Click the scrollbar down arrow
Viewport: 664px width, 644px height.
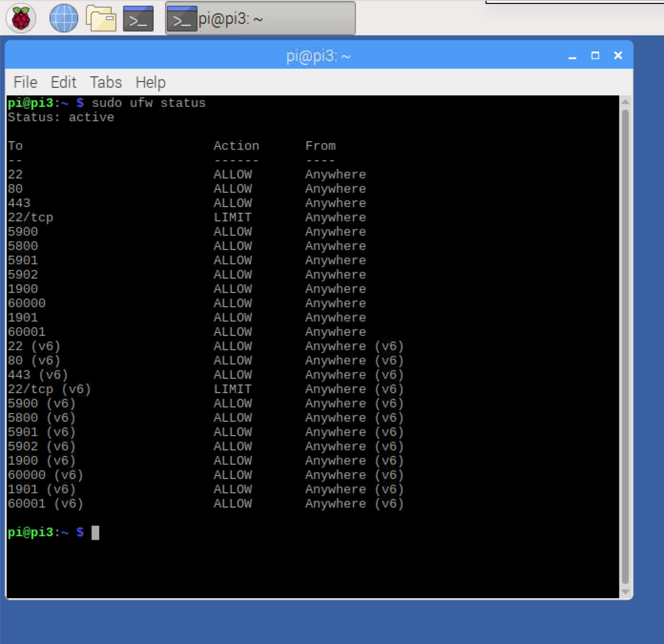click(x=625, y=592)
